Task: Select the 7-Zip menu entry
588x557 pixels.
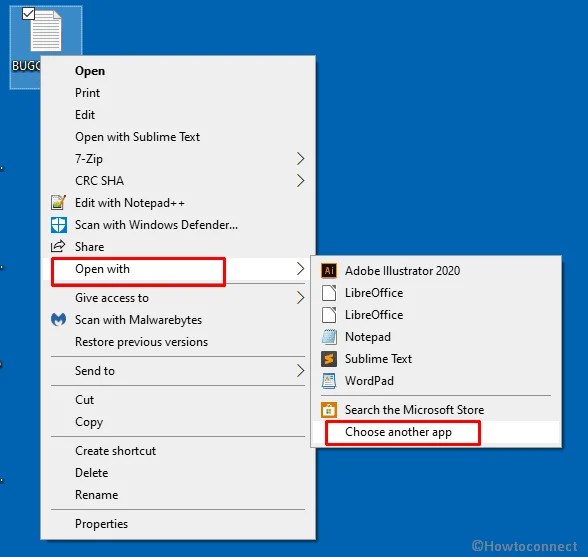Action: [x=178, y=159]
